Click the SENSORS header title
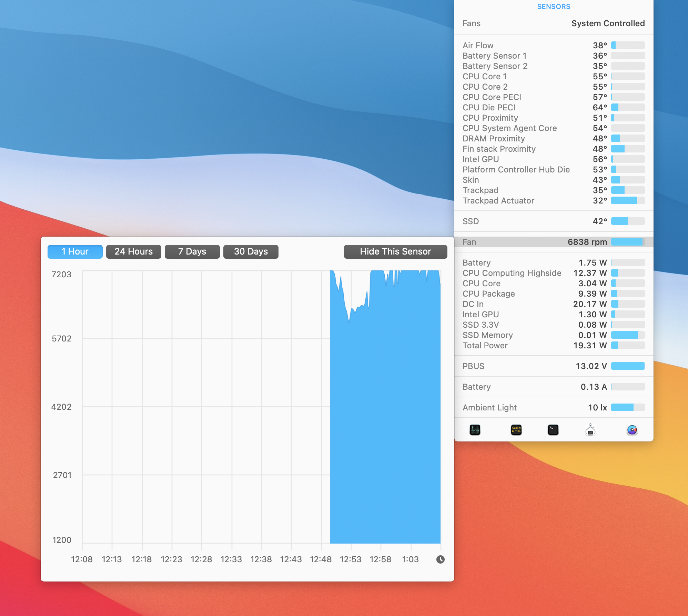Viewport: 688px width, 616px height. coord(554,7)
